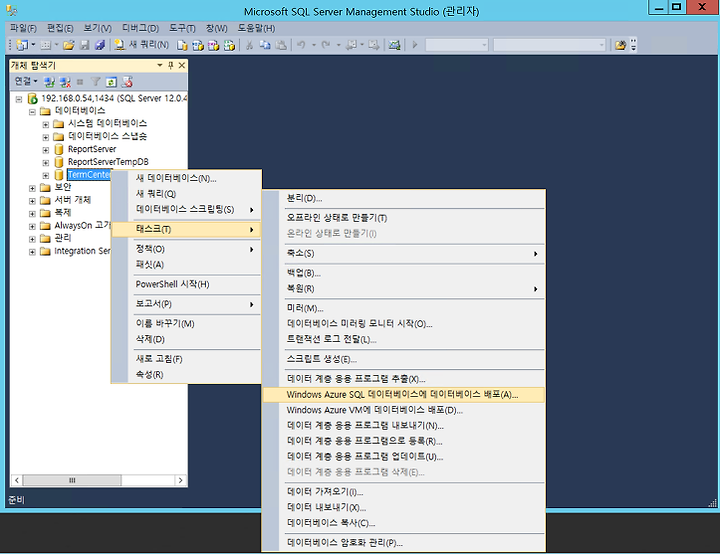Image resolution: width=720 pixels, height=554 pixels.
Task: Click the Paste icon in toolbar
Action: pos(281,45)
